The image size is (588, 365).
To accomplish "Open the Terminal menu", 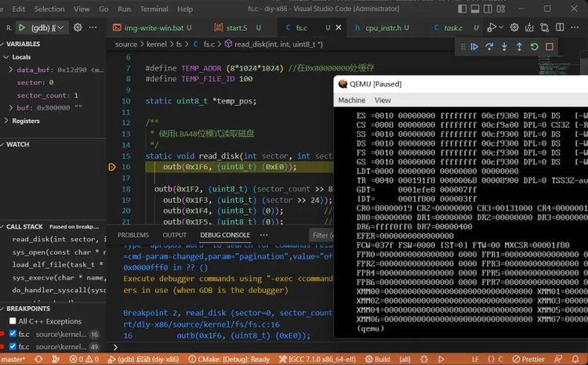I will click(154, 9).
